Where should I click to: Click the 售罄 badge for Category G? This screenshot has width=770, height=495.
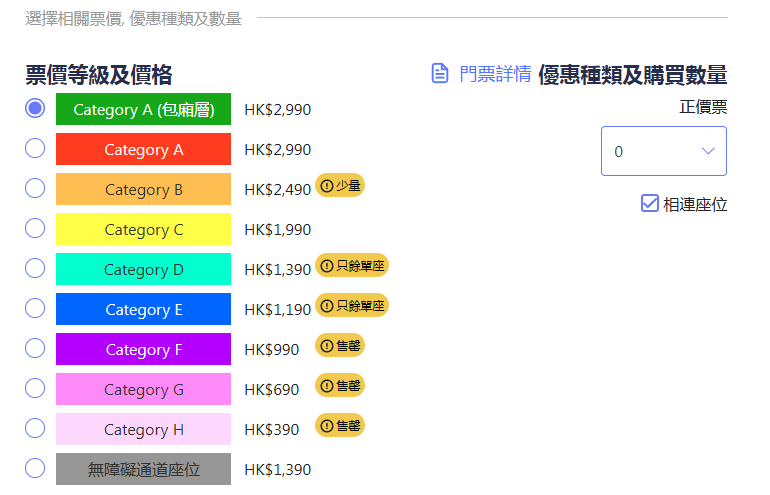click(x=340, y=385)
